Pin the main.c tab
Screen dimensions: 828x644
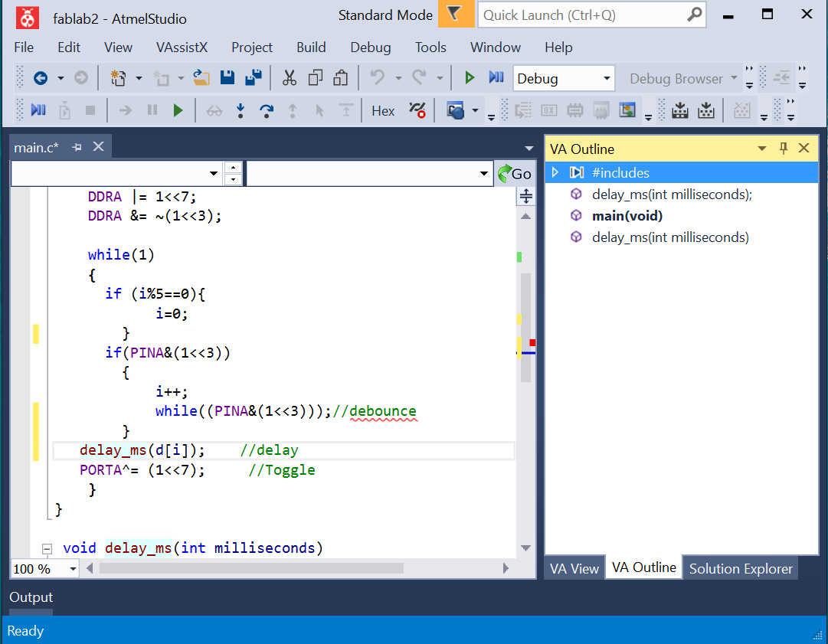pos(77,147)
